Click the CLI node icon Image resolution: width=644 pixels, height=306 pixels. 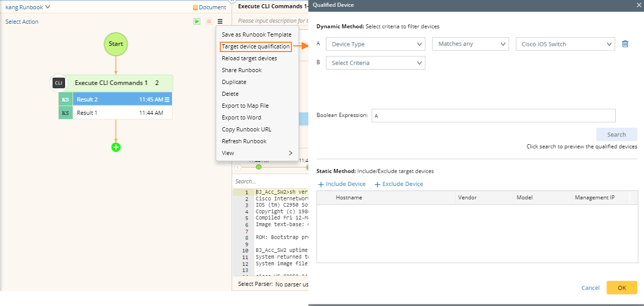click(58, 83)
